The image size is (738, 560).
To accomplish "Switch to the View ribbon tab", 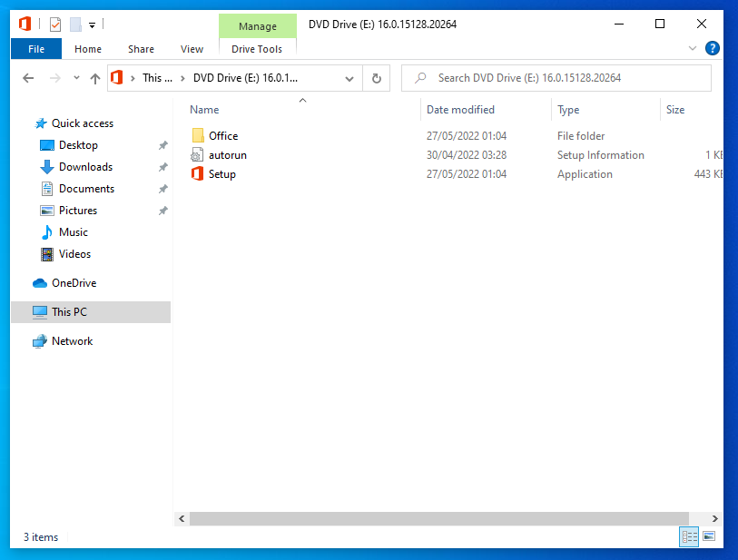I will [x=192, y=49].
